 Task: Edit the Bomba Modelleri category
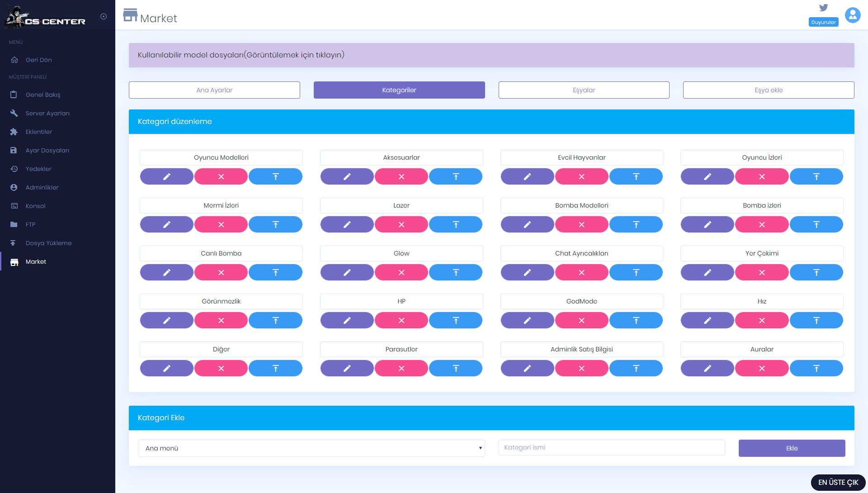(527, 224)
